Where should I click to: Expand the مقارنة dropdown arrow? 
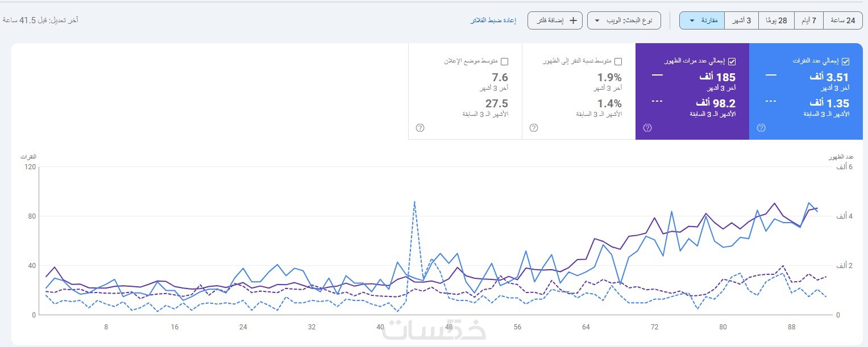click(x=692, y=21)
